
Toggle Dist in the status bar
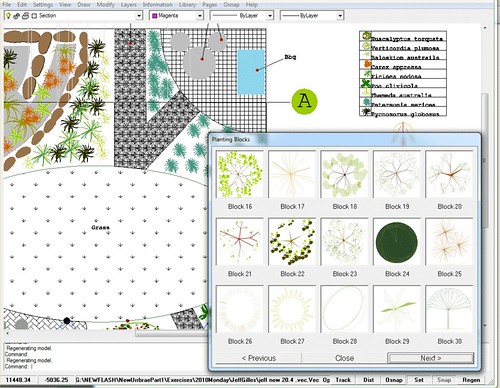[368, 380]
